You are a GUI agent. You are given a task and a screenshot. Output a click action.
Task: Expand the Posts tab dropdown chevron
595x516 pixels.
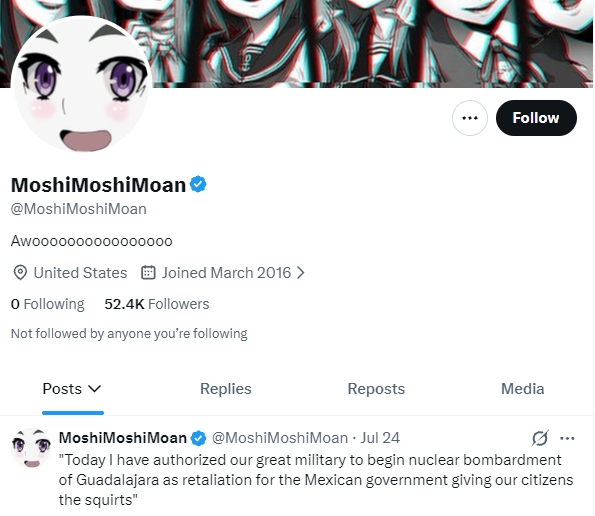[94, 389]
